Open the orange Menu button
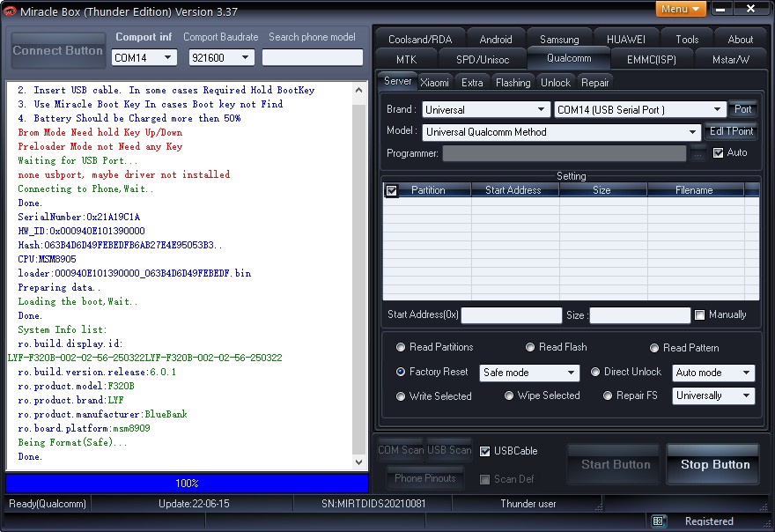The image size is (775, 532). [681, 9]
